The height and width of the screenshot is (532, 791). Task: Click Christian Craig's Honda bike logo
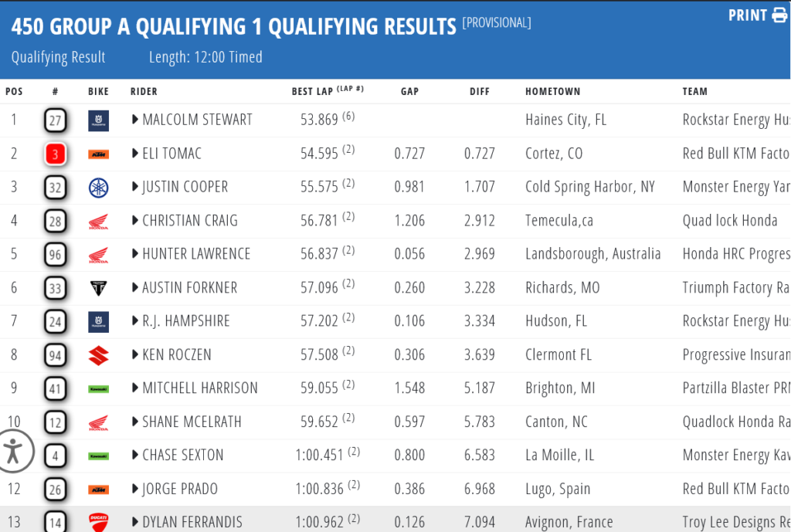pyautogui.click(x=98, y=222)
